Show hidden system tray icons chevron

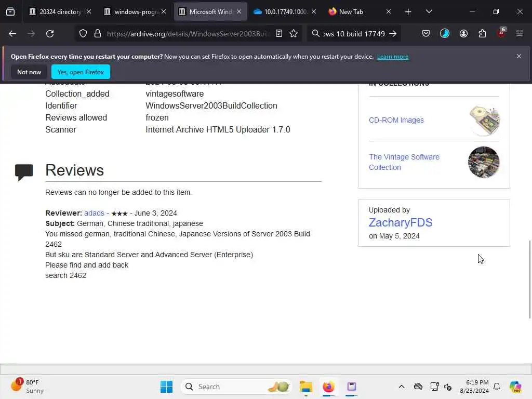tap(402, 387)
